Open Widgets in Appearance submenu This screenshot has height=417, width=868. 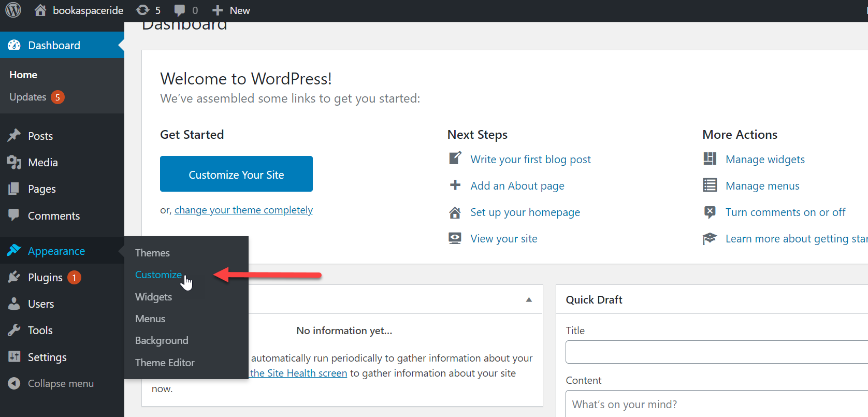click(x=153, y=297)
